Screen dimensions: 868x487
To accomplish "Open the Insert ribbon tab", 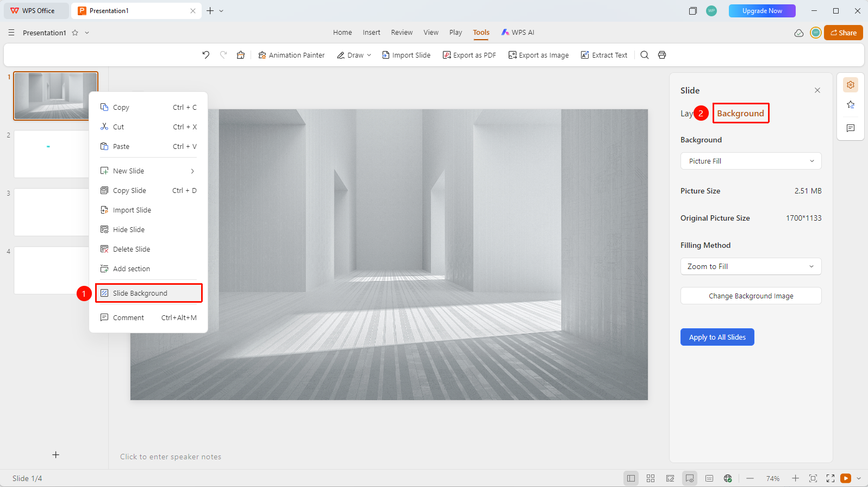I will (372, 33).
